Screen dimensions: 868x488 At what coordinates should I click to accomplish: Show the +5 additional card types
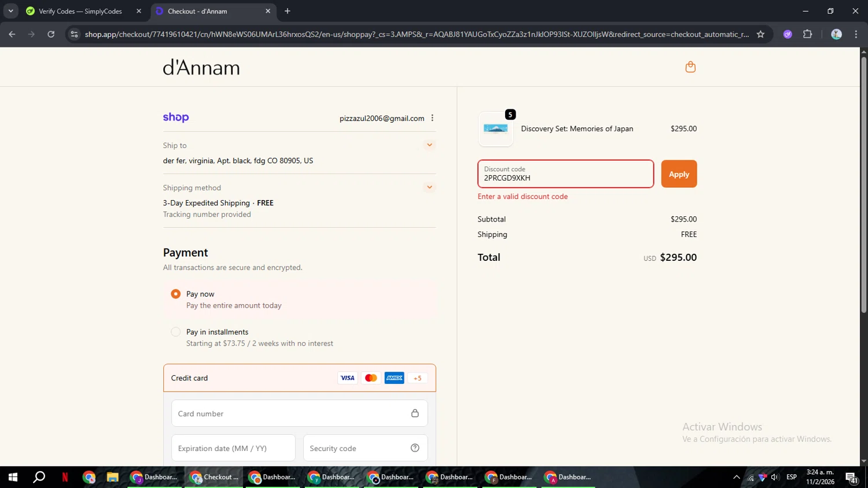[x=418, y=378]
